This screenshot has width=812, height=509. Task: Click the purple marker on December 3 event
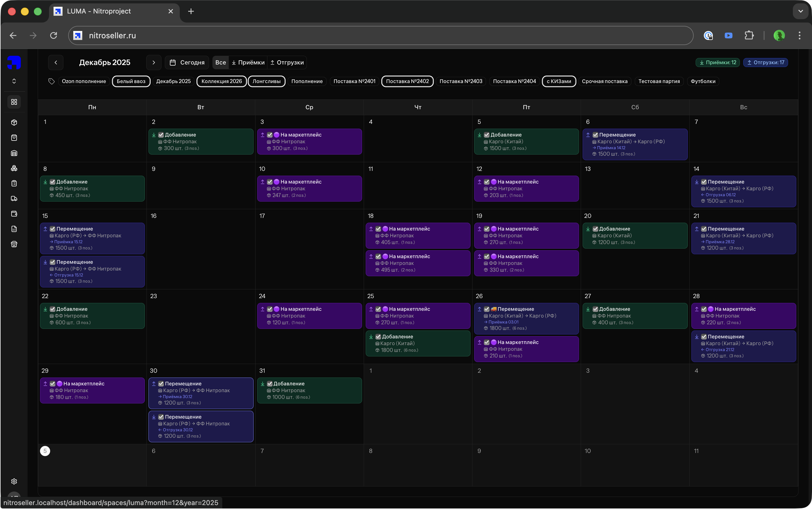coord(277,135)
